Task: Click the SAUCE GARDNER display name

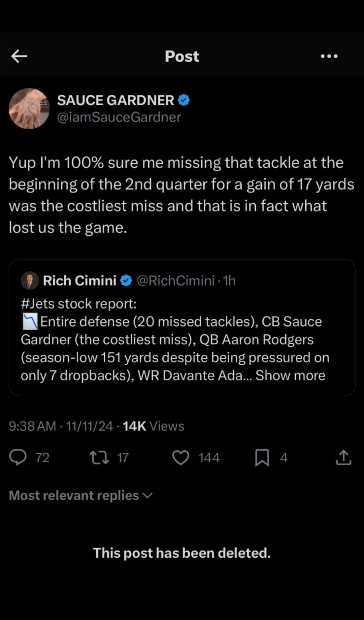Action: (x=116, y=100)
